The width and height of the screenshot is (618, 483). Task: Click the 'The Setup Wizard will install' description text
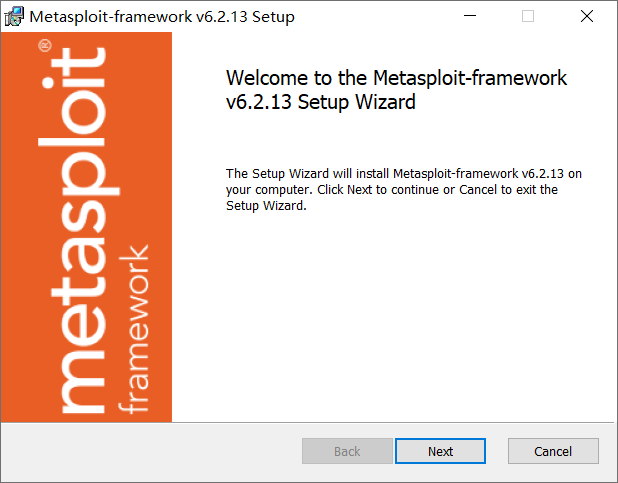click(x=404, y=190)
